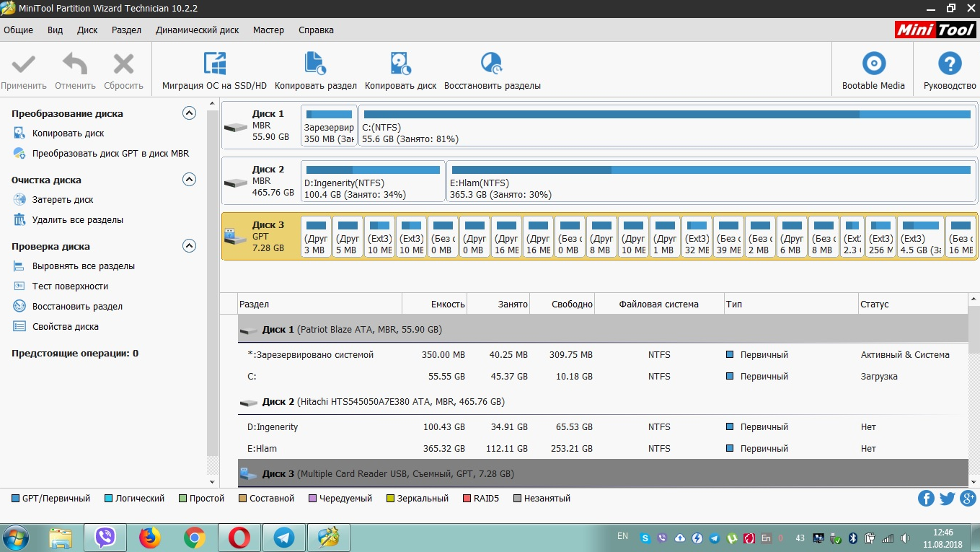Select Disk 3 GPT in disk map
The width and height of the screenshot is (980, 552).
click(260, 236)
